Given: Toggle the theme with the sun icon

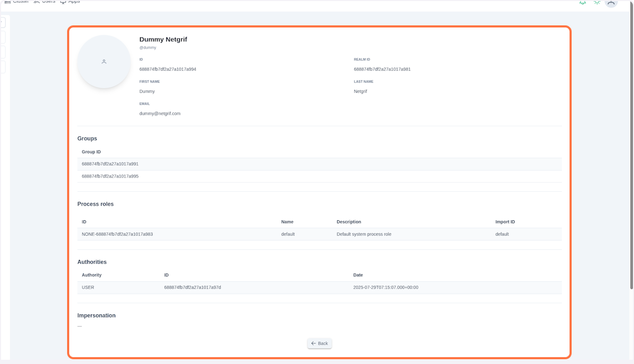Looking at the screenshot, I should coord(596,3).
